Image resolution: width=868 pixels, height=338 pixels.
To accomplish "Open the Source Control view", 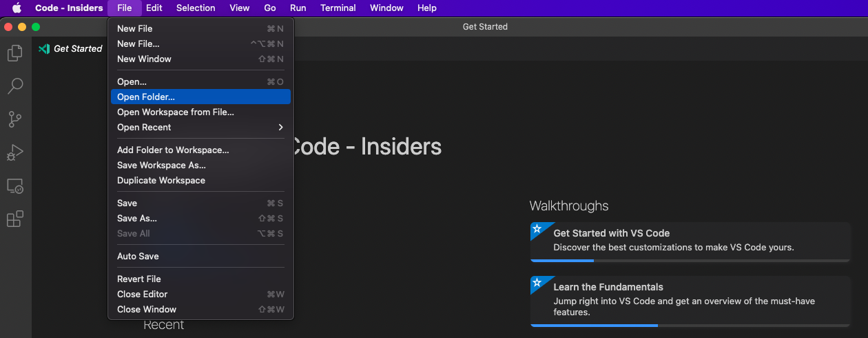I will pyautogui.click(x=15, y=119).
